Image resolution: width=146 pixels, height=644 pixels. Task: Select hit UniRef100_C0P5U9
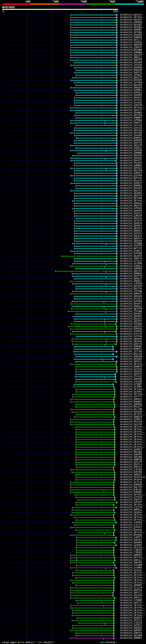(131, 284)
